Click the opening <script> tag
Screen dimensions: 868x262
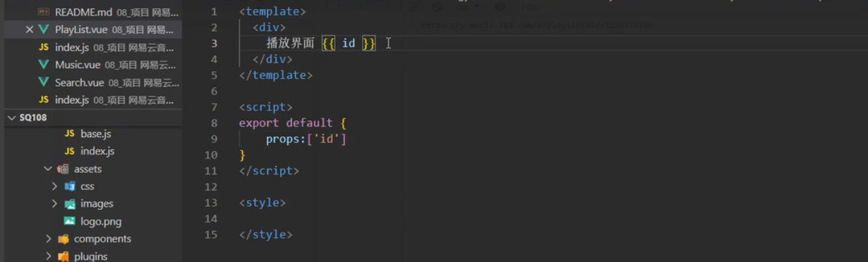point(266,107)
